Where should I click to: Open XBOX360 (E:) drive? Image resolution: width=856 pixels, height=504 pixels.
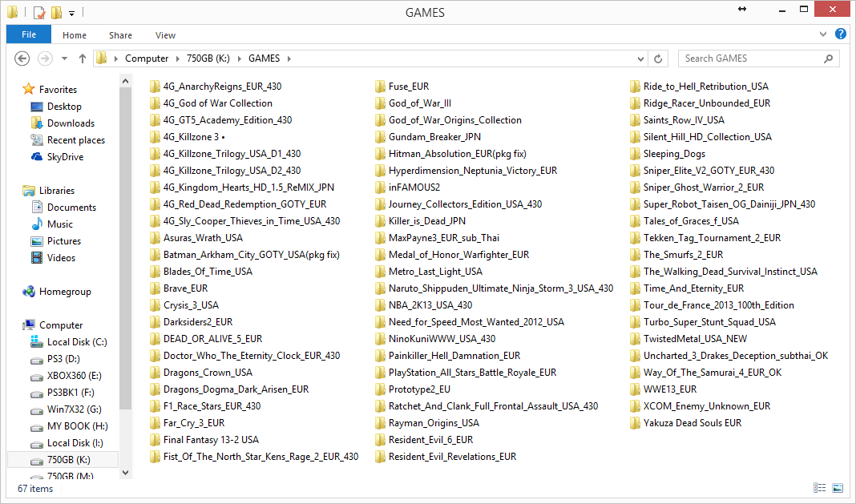pos(75,376)
